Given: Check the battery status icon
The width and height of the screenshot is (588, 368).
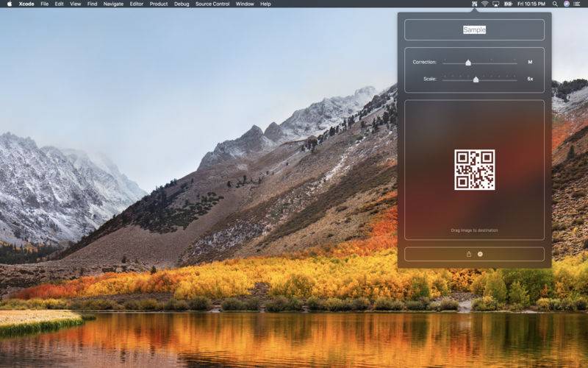Looking at the screenshot, I should [x=508, y=4].
